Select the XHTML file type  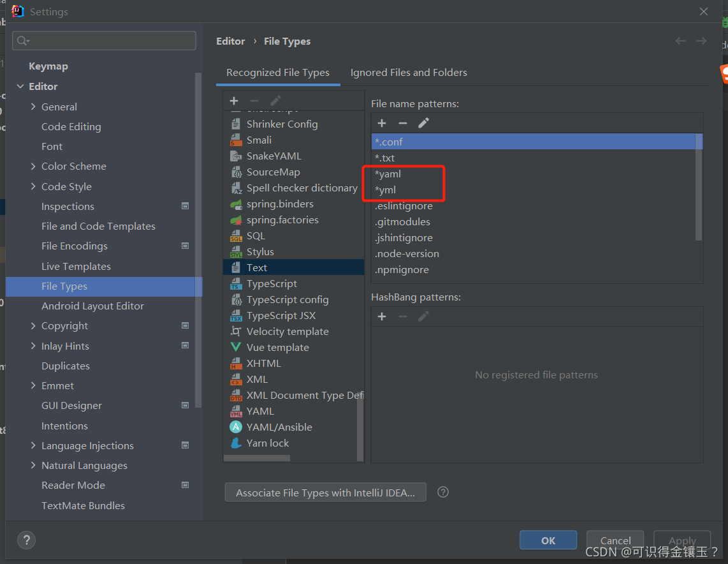click(293, 363)
